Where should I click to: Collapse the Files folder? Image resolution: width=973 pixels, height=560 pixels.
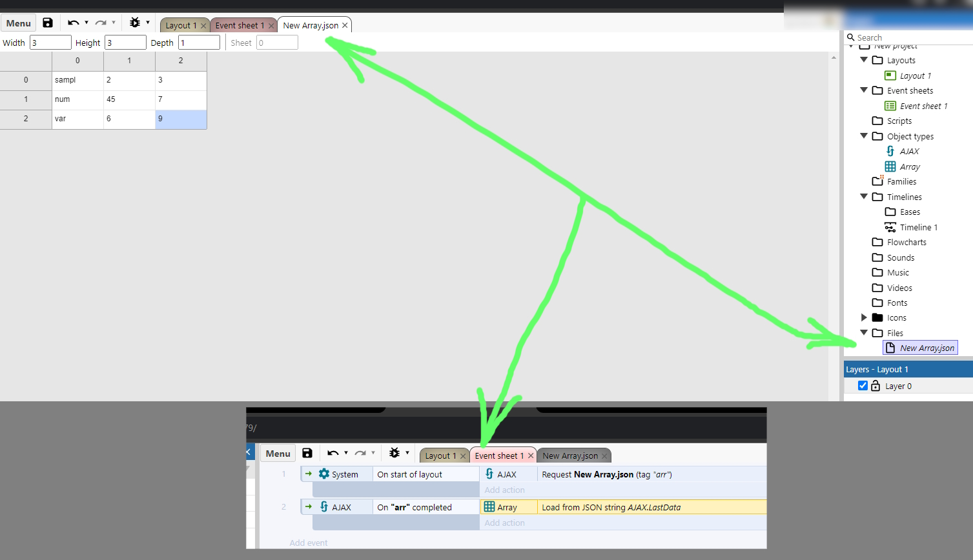pos(864,332)
